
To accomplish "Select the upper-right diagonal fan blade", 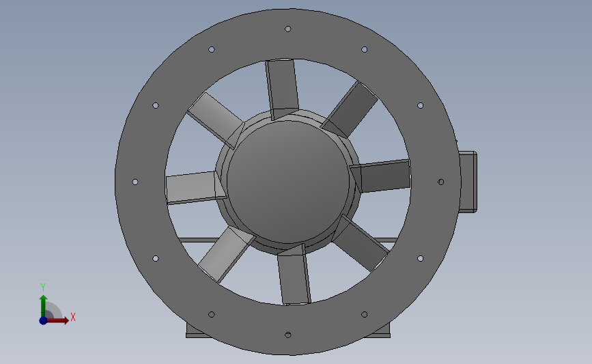I will pos(350,109).
